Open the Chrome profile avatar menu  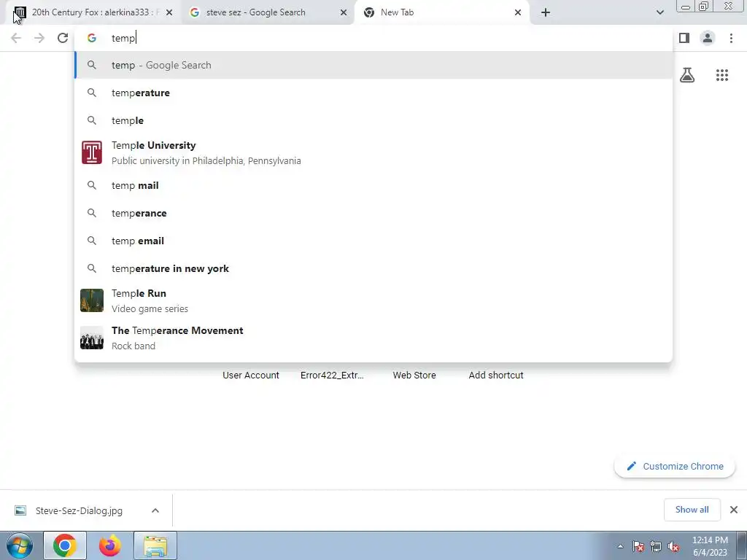tap(708, 38)
